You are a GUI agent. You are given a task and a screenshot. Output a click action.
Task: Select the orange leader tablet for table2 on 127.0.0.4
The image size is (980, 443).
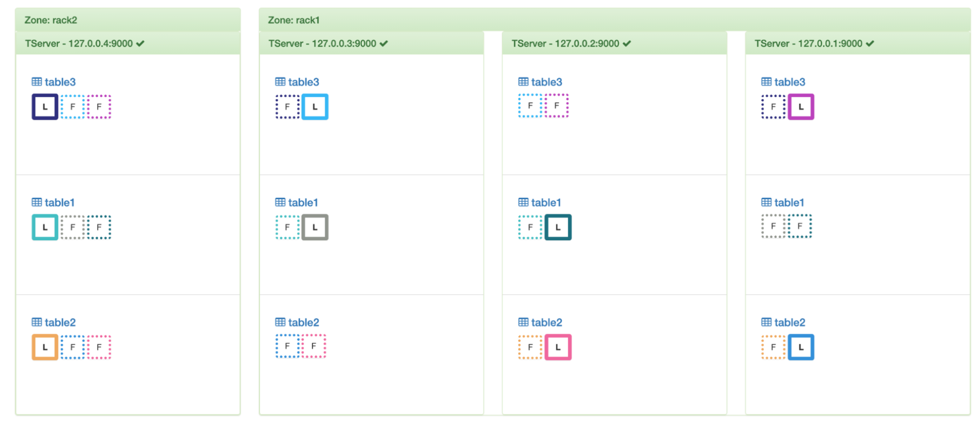[44, 347]
